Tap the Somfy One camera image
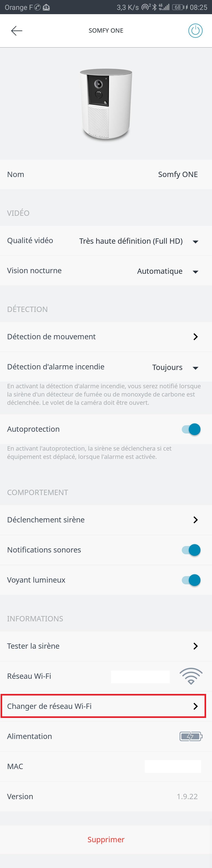The height and width of the screenshot is (868, 212). click(106, 103)
